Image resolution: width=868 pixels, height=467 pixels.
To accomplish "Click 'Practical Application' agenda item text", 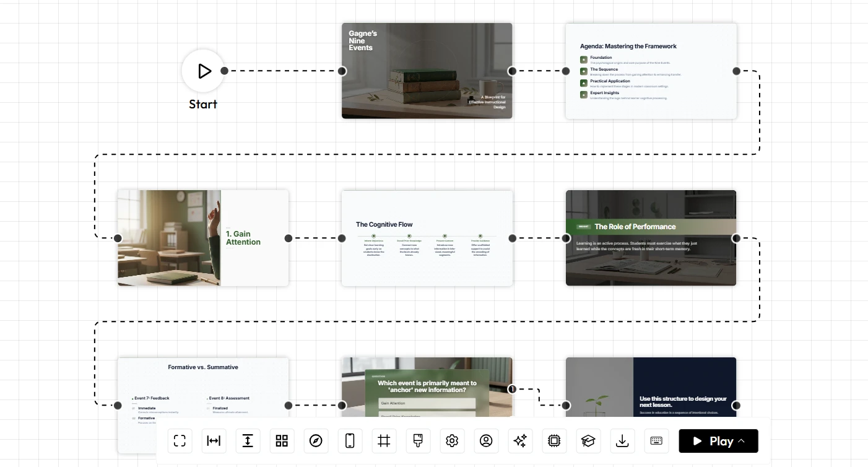I will coord(610,81).
